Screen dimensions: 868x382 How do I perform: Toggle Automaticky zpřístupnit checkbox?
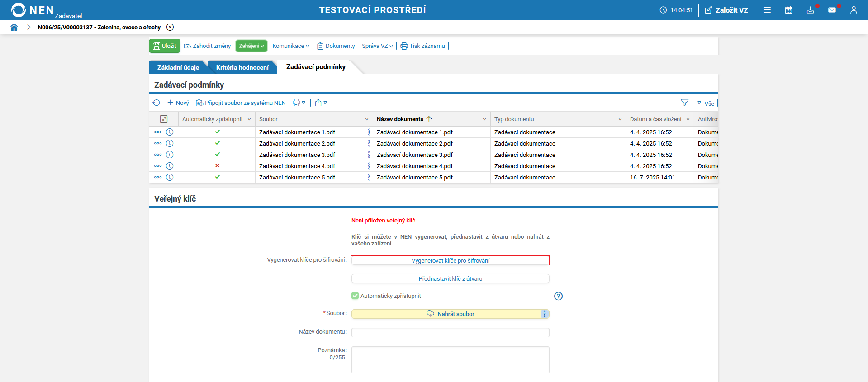[x=355, y=296]
